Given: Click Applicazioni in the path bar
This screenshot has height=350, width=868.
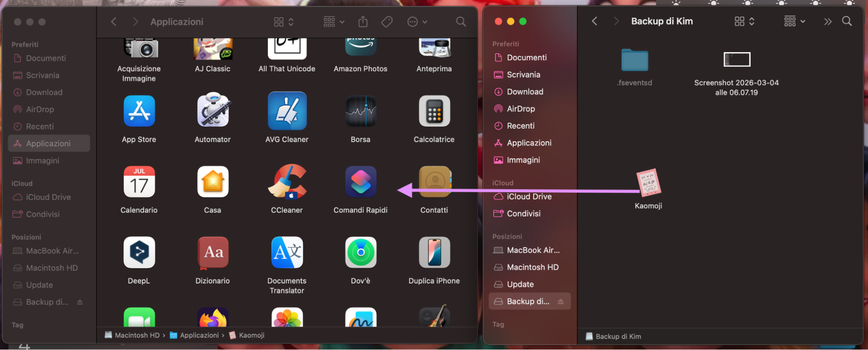Looking at the screenshot, I should tap(194, 335).
